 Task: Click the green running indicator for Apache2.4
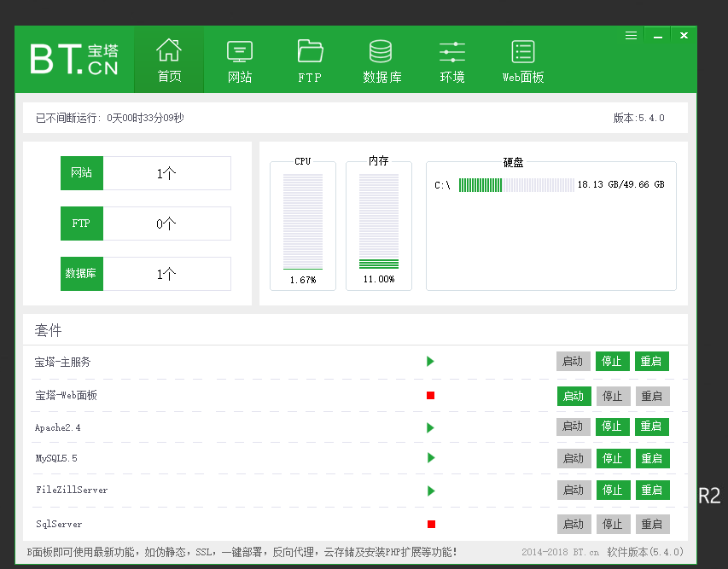point(430,427)
